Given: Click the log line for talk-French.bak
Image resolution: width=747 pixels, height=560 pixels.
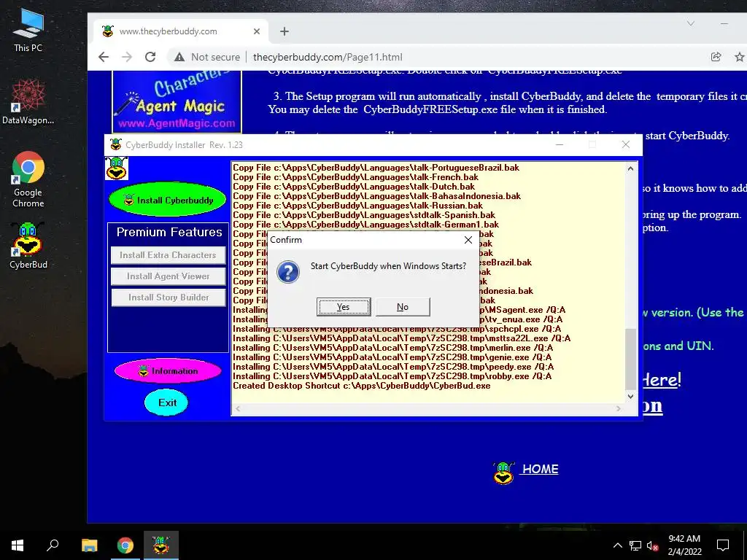Looking at the screenshot, I should click(355, 177).
